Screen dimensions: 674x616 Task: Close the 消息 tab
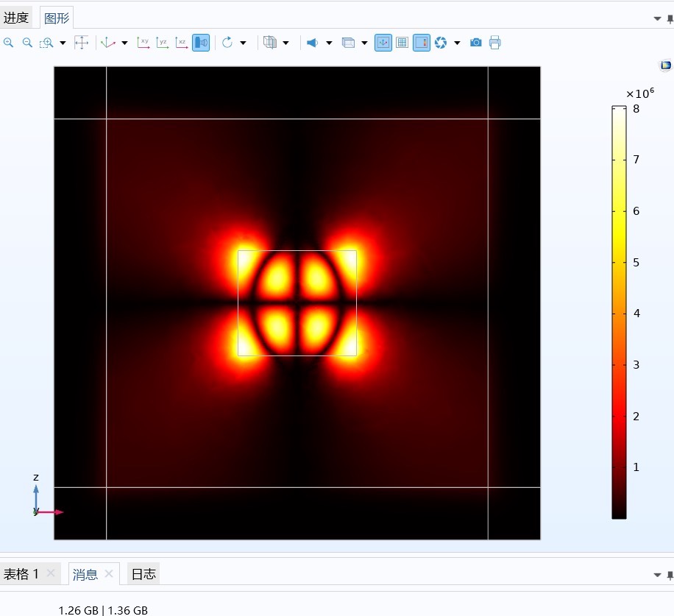pos(109,573)
